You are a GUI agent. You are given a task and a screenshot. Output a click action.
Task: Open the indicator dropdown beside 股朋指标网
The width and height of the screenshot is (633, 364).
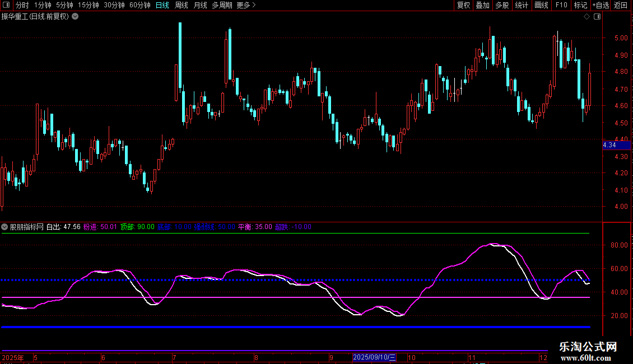(4, 227)
